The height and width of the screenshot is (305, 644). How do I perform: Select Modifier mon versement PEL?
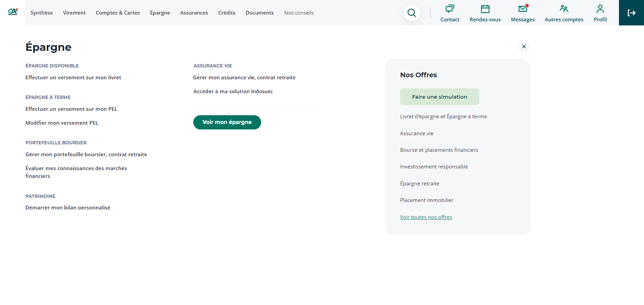click(x=62, y=123)
